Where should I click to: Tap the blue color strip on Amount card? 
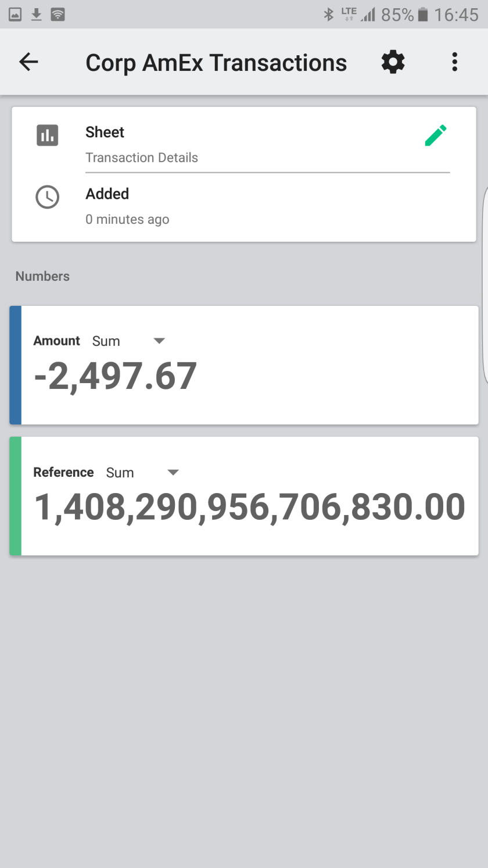coord(16,365)
